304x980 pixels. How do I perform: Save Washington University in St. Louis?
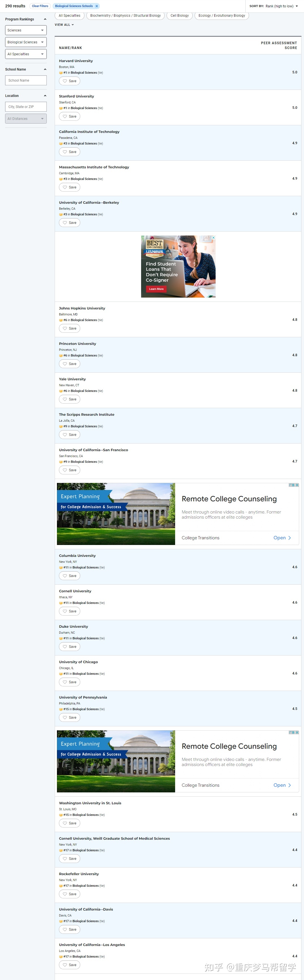coord(70,823)
